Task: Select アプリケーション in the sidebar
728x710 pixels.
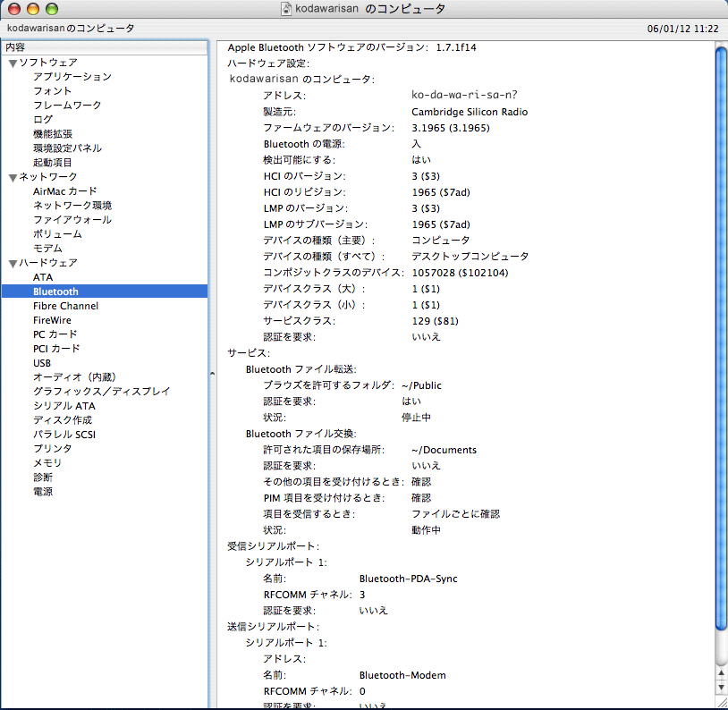Action: pos(72,77)
